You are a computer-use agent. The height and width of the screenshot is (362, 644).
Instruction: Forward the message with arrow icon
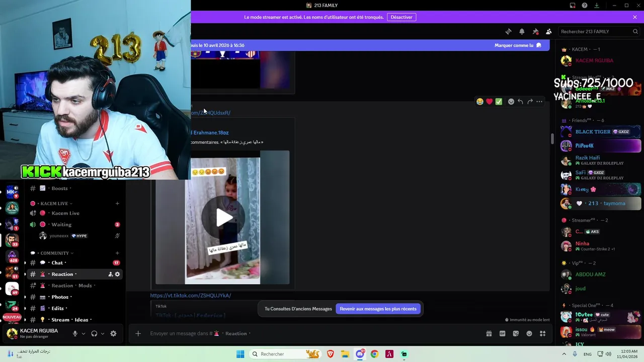530,102
